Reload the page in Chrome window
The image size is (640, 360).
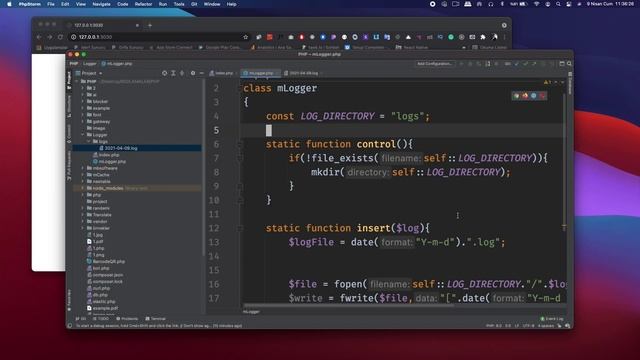(60, 37)
